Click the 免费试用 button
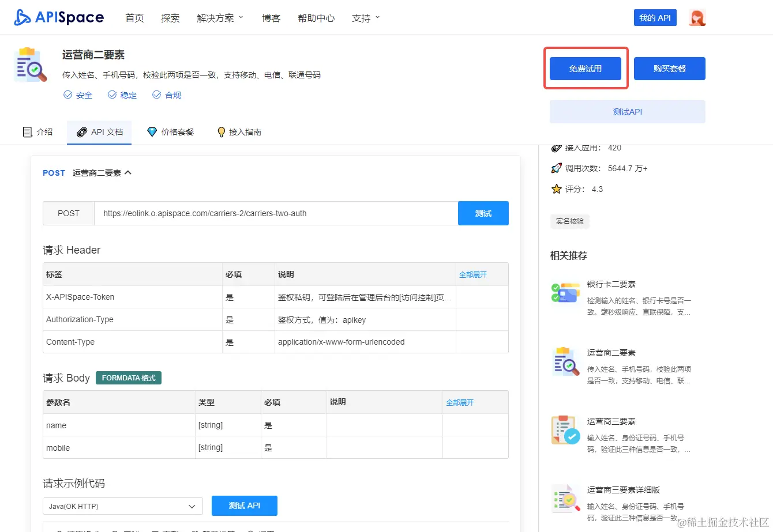This screenshot has height=532, width=773. coord(586,69)
